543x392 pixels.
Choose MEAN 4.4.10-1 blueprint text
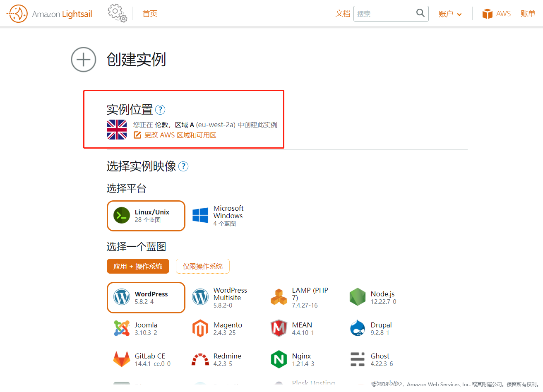point(303,329)
